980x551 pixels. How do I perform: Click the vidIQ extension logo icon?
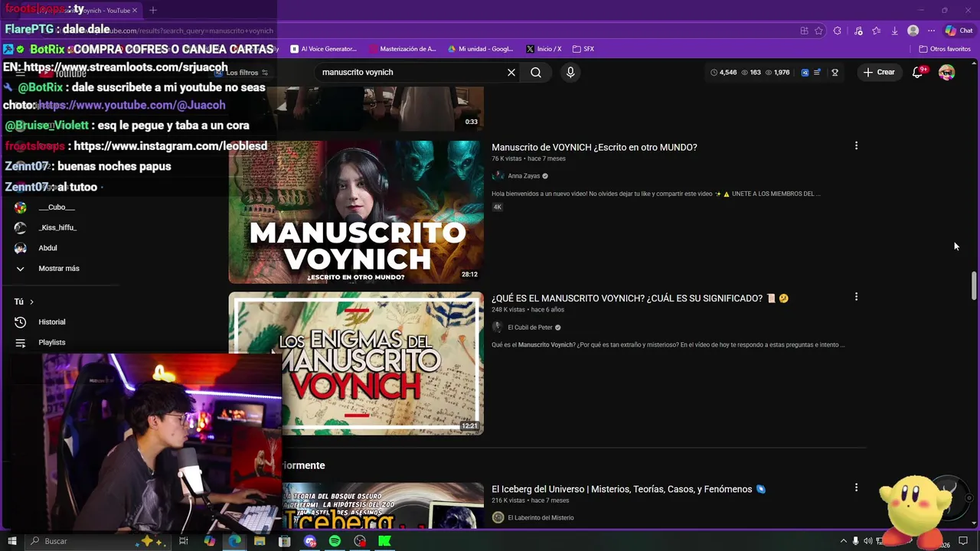point(805,73)
